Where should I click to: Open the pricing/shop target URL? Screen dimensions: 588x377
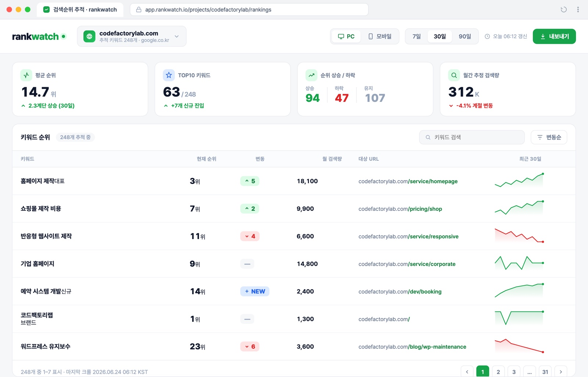click(400, 209)
